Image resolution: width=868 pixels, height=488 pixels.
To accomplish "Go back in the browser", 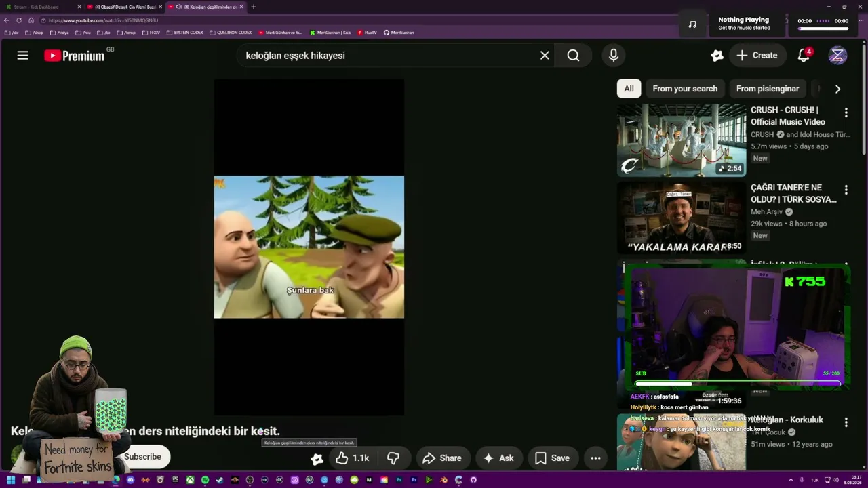I will pos(7,20).
